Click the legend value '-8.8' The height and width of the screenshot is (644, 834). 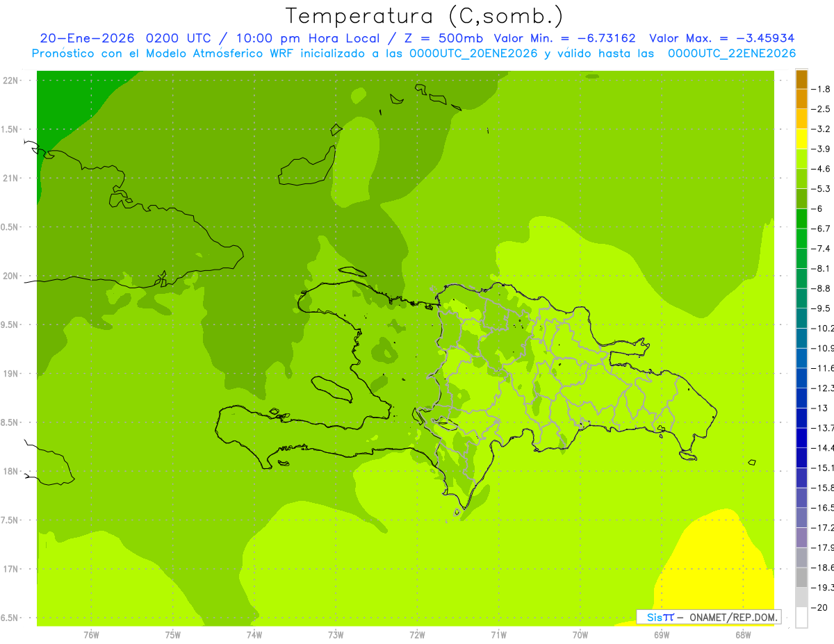(x=821, y=288)
